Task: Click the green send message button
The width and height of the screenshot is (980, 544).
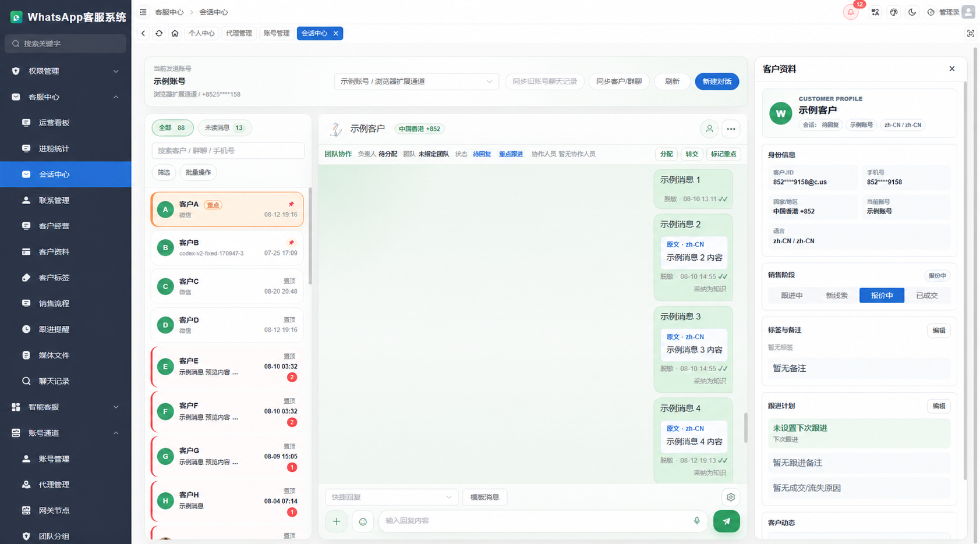Action: pyautogui.click(x=726, y=521)
